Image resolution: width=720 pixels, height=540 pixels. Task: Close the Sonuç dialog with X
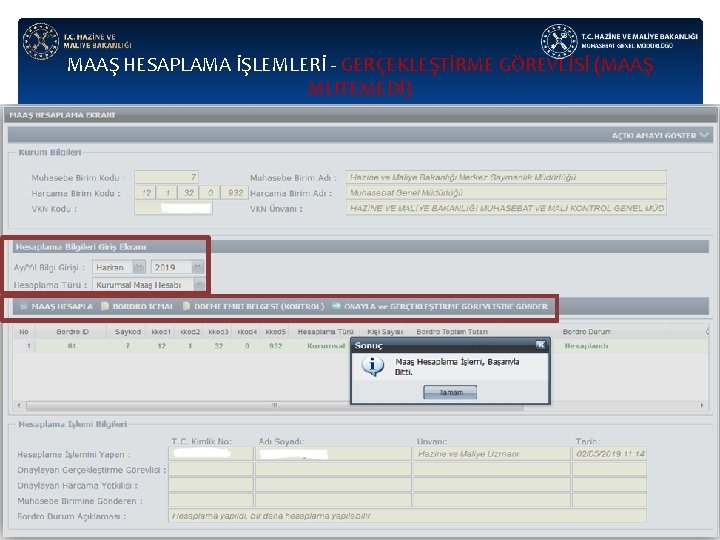pos(540,345)
